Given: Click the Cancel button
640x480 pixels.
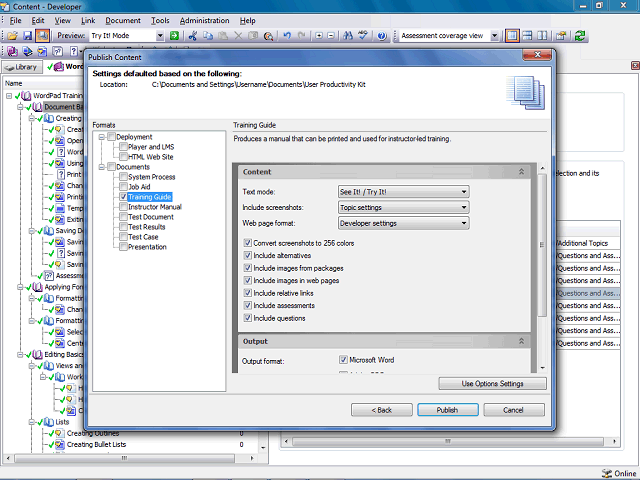Looking at the screenshot, I should coord(514,410).
